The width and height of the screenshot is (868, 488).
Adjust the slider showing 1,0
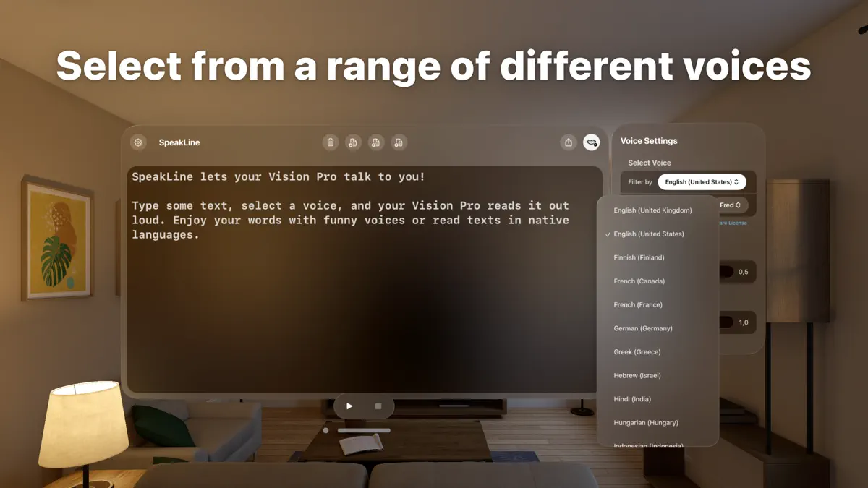[737, 322]
